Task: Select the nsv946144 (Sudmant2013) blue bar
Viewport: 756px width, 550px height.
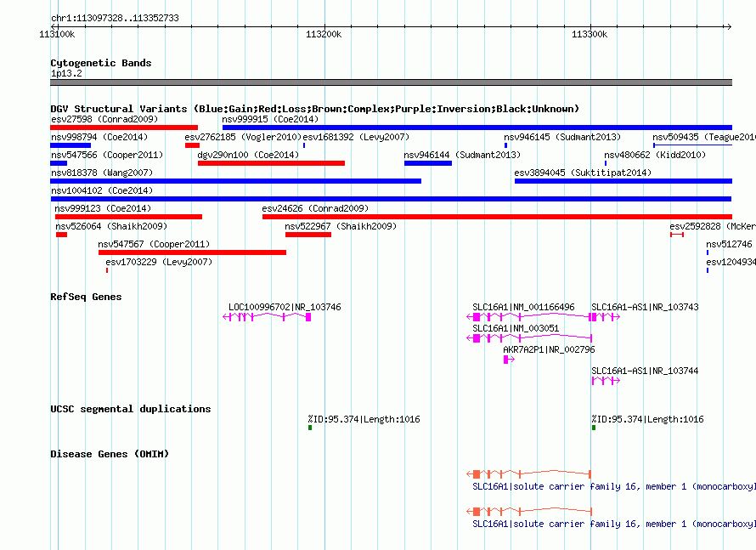Action: [x=428, y=163]
